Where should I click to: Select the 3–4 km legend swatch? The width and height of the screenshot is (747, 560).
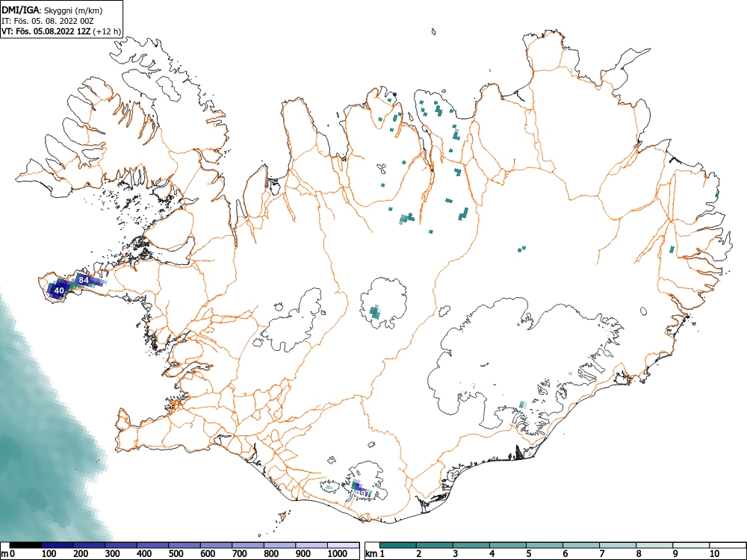tap(471, 545)
